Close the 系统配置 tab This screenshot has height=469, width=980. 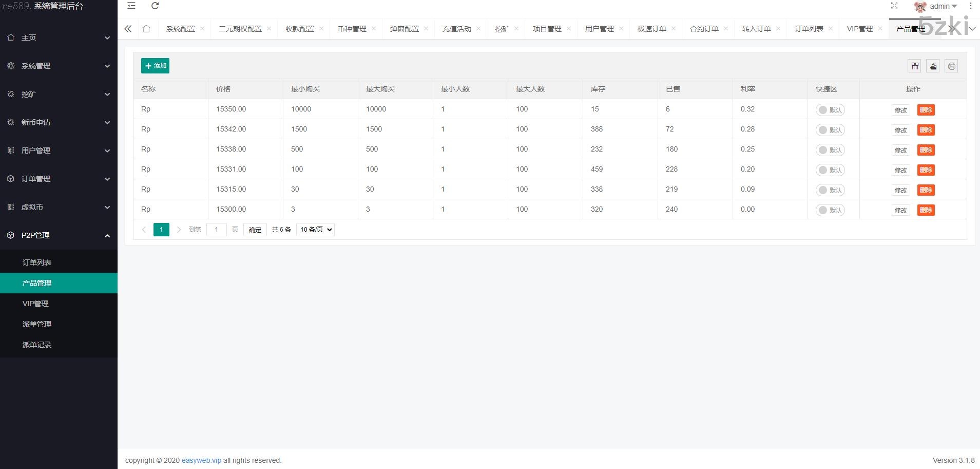(x=202, y=29)
